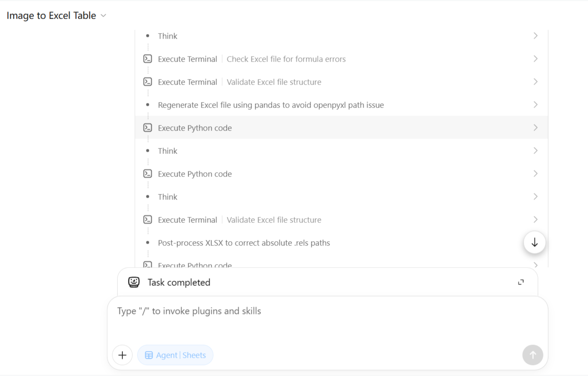Toggle the Agent | Sheets mode chip
Viewport: 588px width, 376px height.
(175, 355)
